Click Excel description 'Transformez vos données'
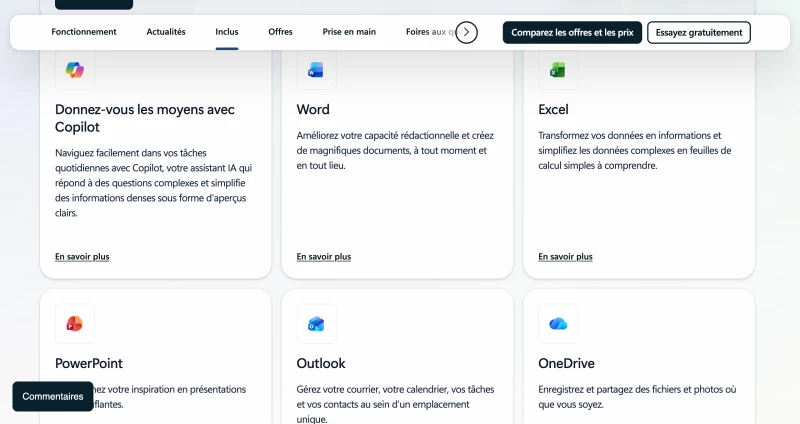800x424 pixels. tap(635, 151)
